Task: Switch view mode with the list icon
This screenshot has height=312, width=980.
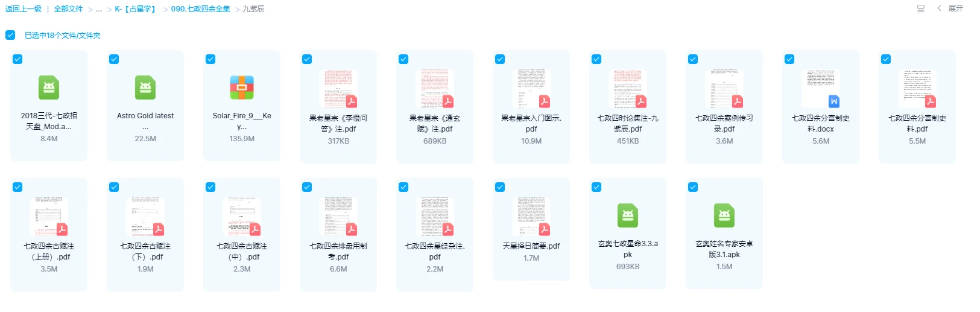Action: (920, 8)
